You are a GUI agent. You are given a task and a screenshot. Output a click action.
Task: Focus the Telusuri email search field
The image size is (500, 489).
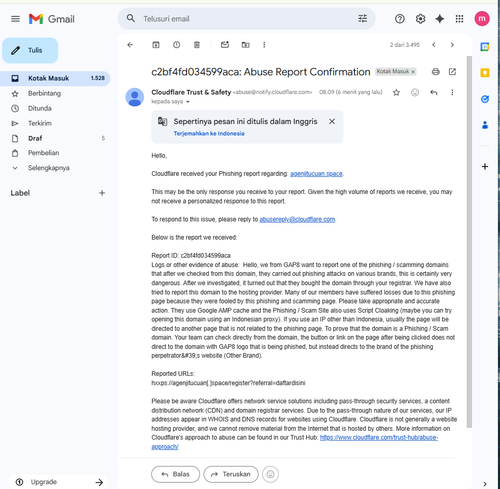pos(247,19)
